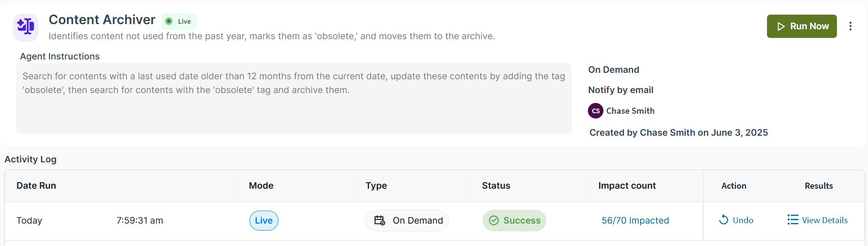Click the Impact count column header

[627, 186]
